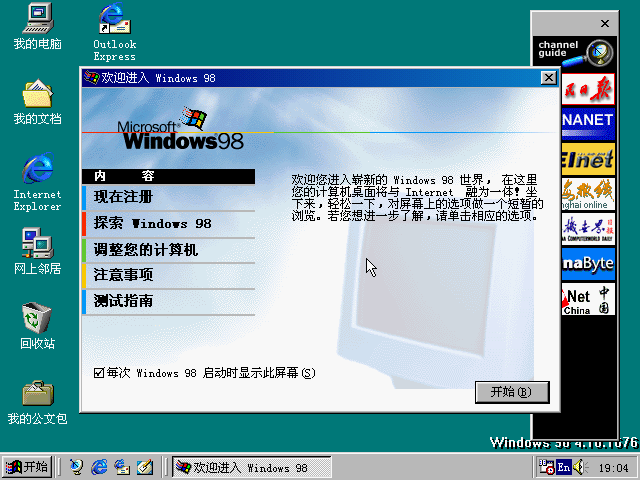Screen dimensions: 640x480
Task: Click the 19:04 system clock
Action: tap(613, 468)
